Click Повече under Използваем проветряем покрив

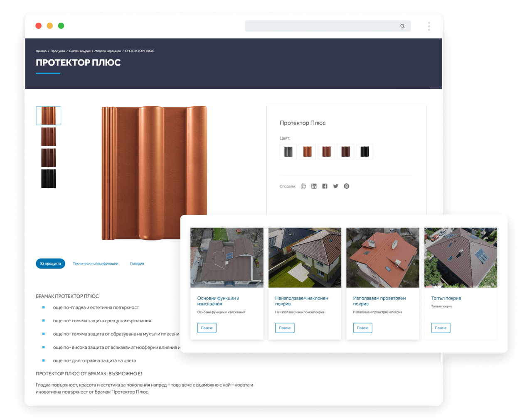pos(363,328)
